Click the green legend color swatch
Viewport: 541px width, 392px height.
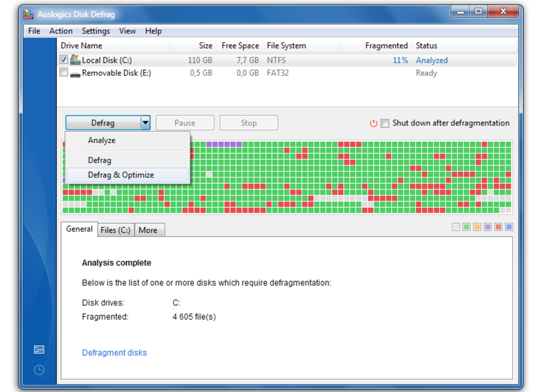pos(466,227)
